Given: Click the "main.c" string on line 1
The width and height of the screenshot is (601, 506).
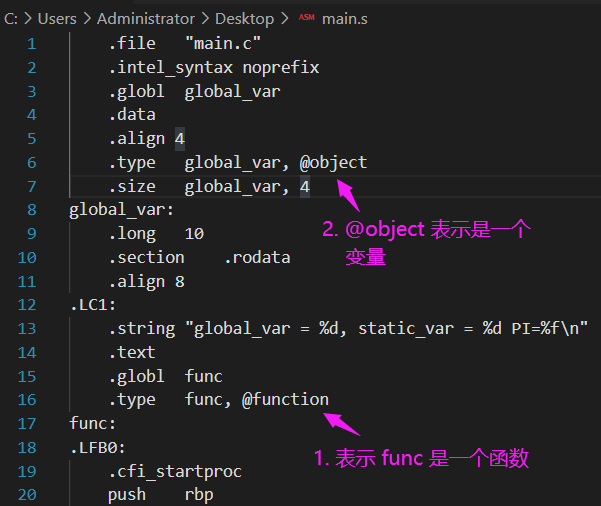Looking at the screenshot, I should (x=223, y=43).
